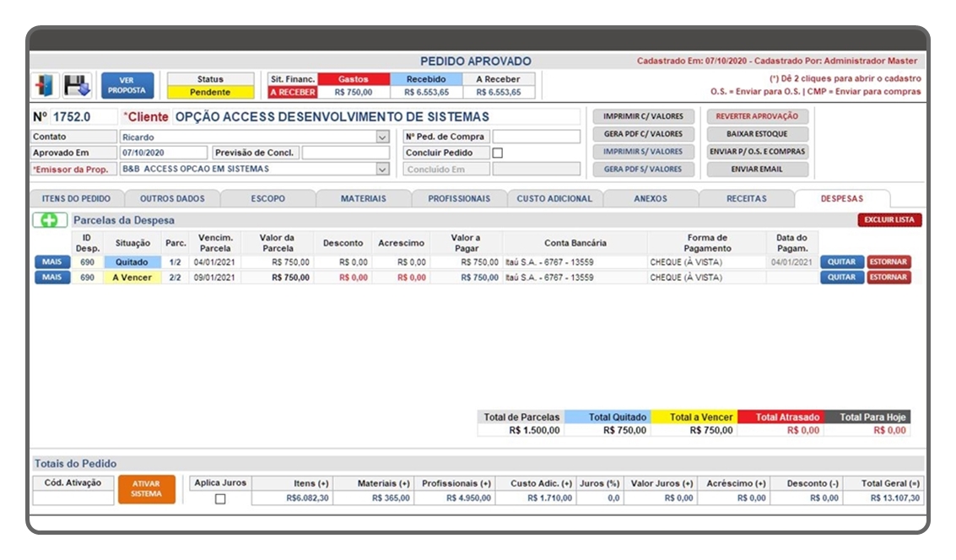Click IMPRIMIR C/ VALORES button

point(643,116)
